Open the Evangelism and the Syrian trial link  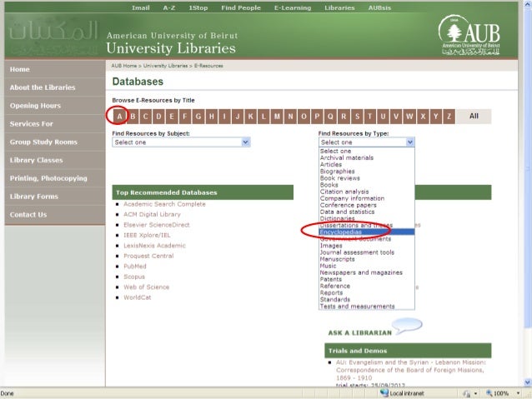click(411, 370)
